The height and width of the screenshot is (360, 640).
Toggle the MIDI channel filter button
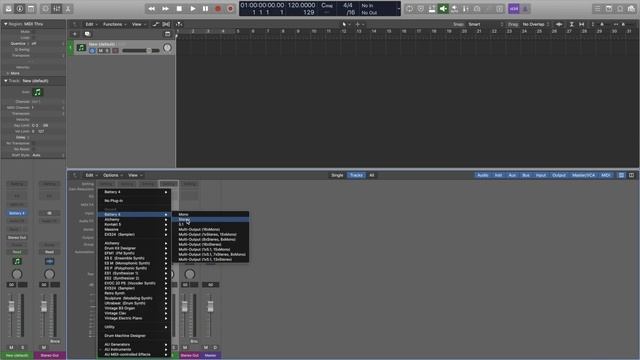pos(606,176)
